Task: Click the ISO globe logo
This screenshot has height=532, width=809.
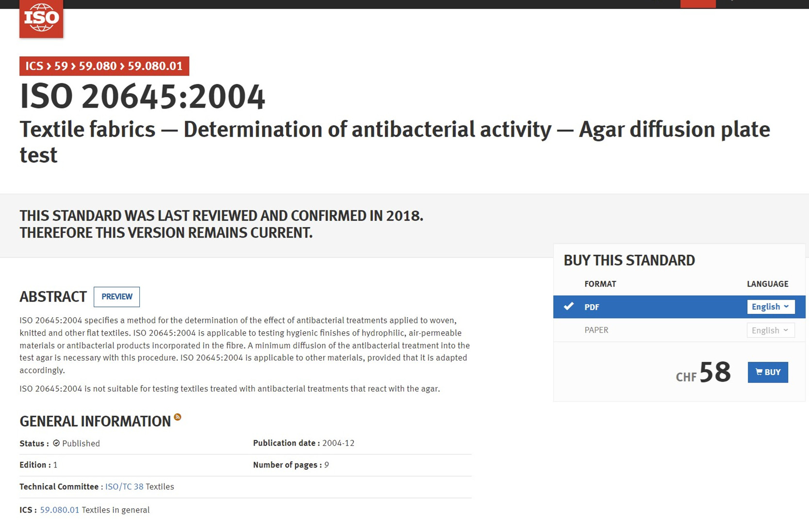Action: (41, 18)
